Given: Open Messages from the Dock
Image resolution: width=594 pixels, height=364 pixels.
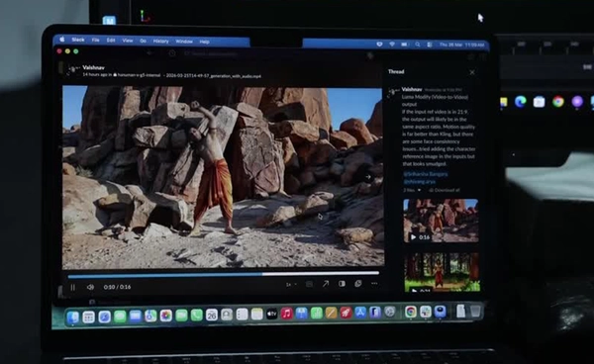Looking at the screenshot, I should click(x=120, y=317).
